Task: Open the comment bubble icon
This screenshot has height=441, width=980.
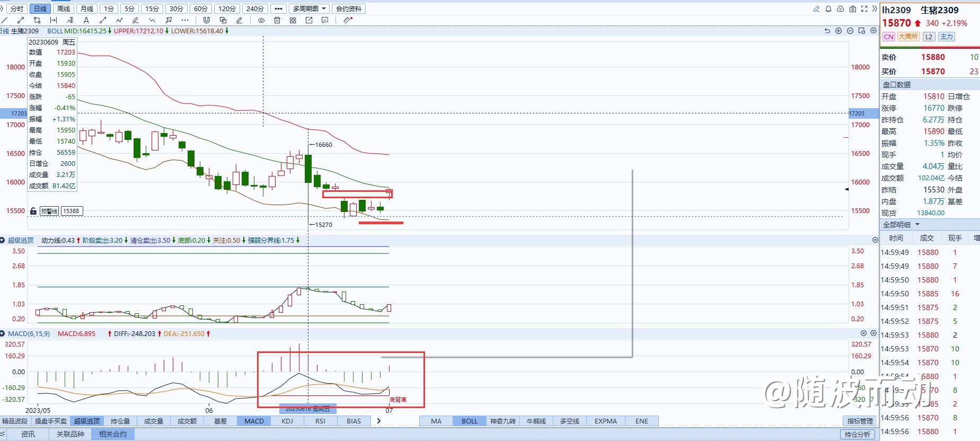Action: (325, 20)
